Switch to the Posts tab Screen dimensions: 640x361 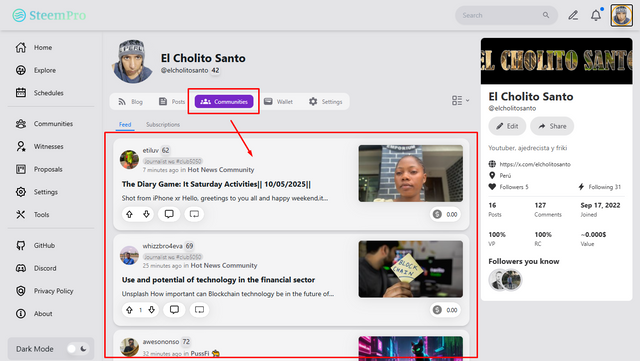pyautogui.click(x=172, y=102)
